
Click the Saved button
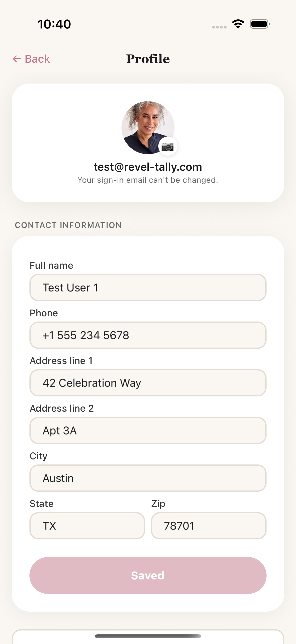[x=148, y=575]
